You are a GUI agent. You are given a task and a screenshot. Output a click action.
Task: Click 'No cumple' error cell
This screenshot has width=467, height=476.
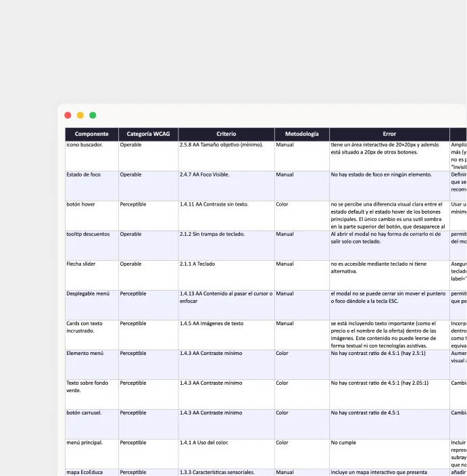coord(389,454)
